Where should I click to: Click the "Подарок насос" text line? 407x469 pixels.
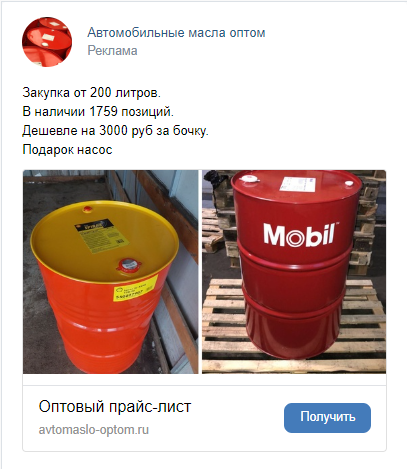click(x=67, y=149)
